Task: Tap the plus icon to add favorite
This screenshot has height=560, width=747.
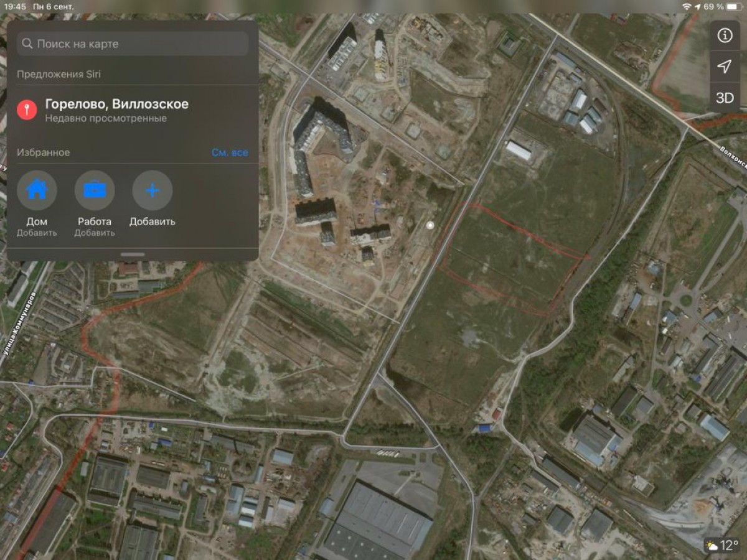Action: point(152,190)
